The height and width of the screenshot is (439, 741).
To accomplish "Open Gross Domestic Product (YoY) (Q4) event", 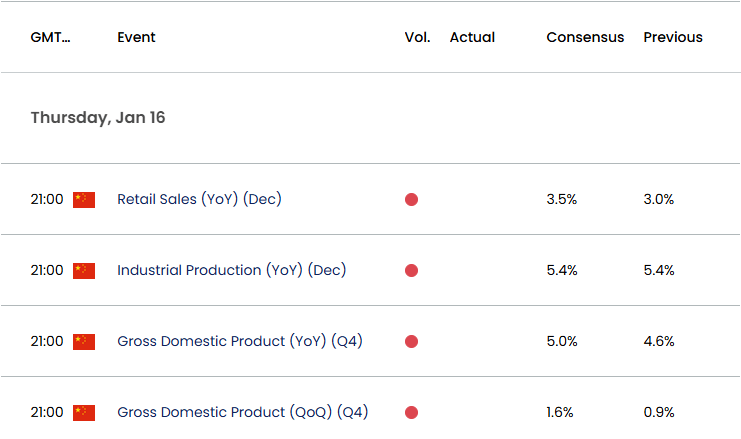I will point(239,341).
